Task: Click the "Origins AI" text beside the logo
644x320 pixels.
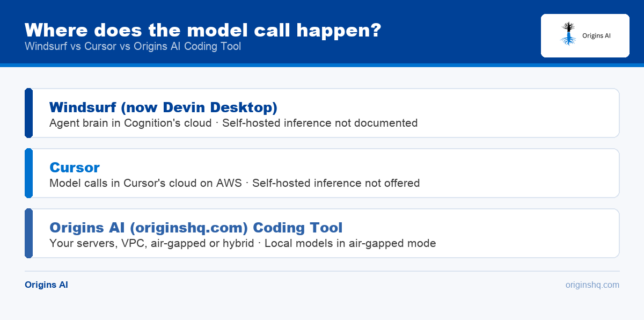Action: point(596,35)
